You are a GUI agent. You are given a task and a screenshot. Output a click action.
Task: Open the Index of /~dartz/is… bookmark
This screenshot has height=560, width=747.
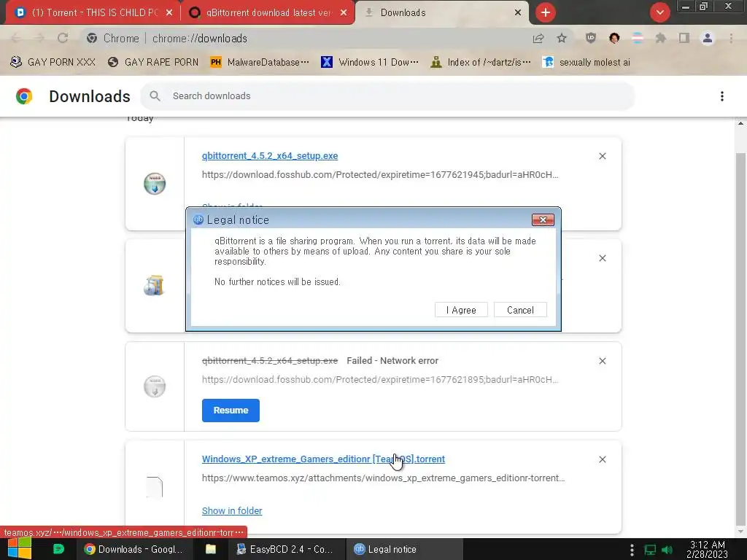(480, 62)
